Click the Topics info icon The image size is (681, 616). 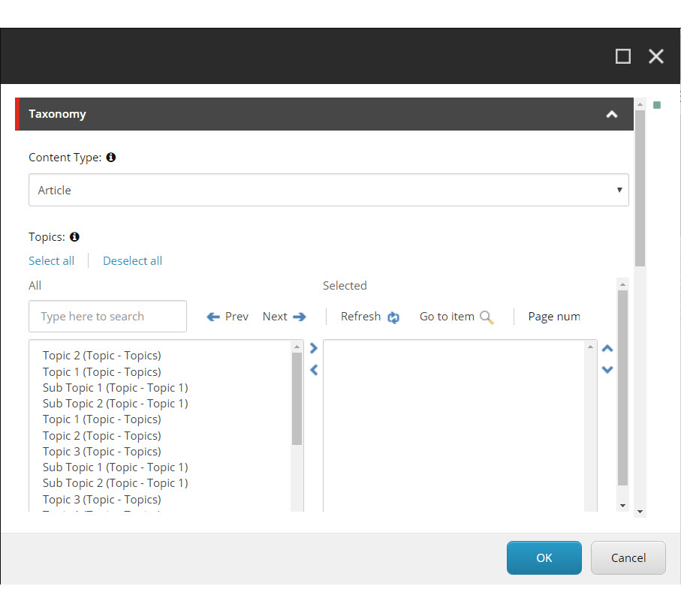(x=74, y=237)
